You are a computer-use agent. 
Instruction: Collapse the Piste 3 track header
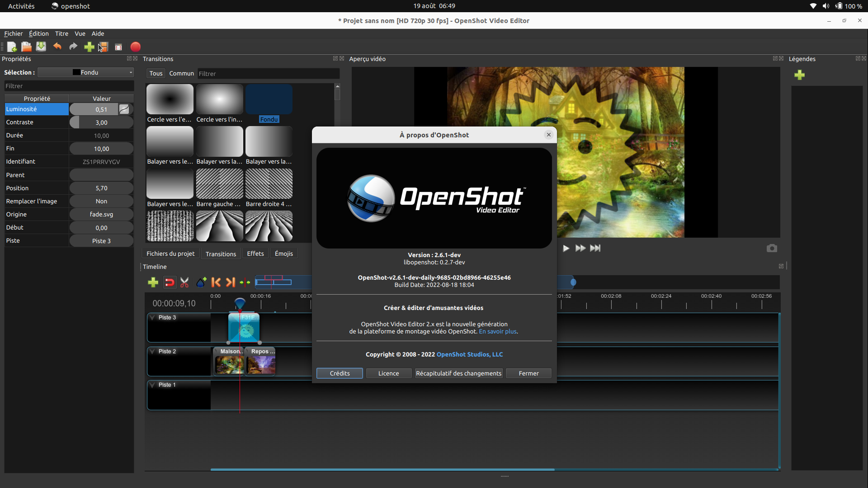pyautogui.click(x=152, y=317)
